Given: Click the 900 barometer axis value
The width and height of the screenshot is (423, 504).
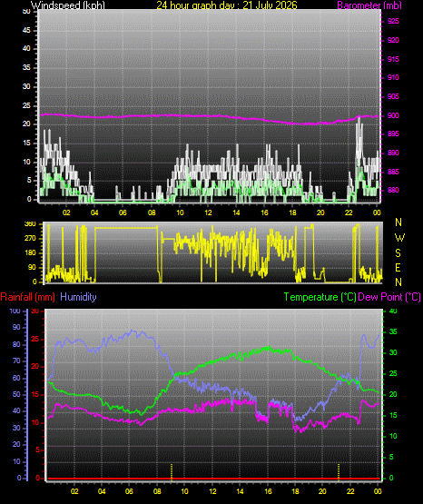Looking at the screenshot, I should click(x=393, y=115).
